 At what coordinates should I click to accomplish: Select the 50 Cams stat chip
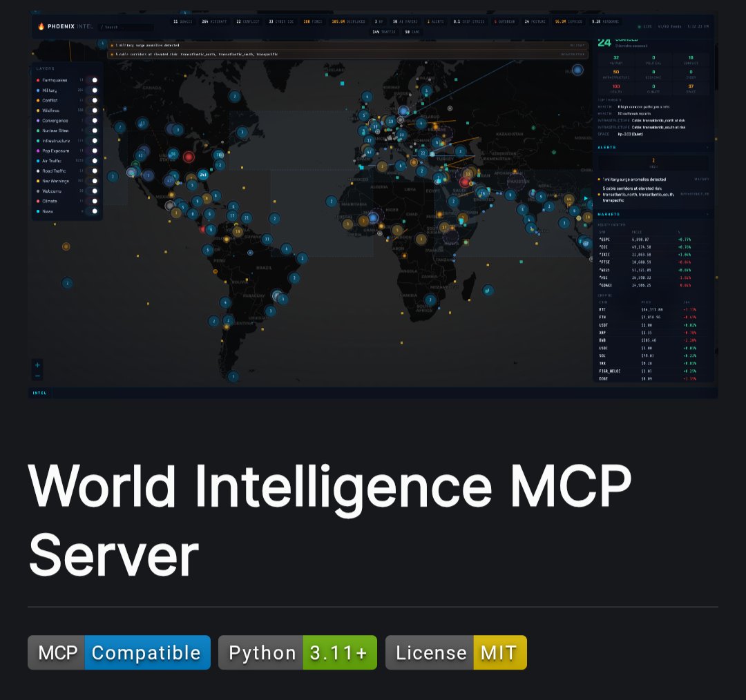coord(412,32)
